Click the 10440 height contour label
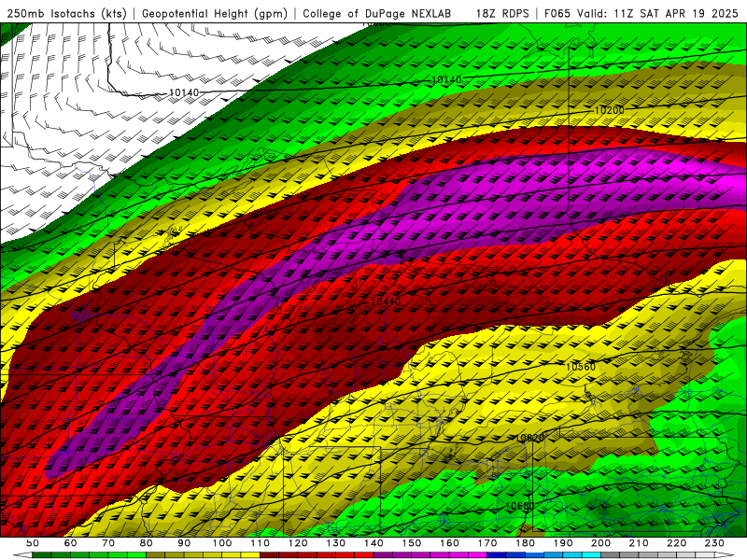This screenshot has height=560, width=747. pos(386,301)
